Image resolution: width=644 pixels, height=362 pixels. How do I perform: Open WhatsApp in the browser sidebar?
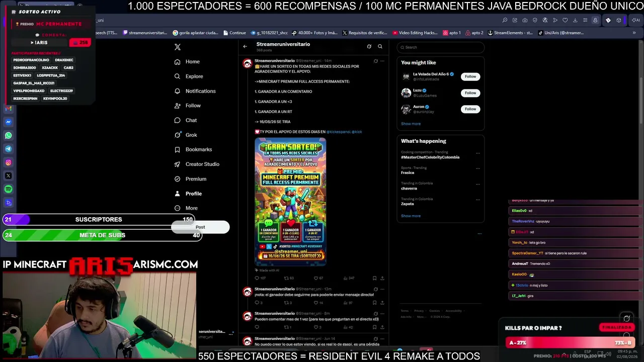pos(9,135)
